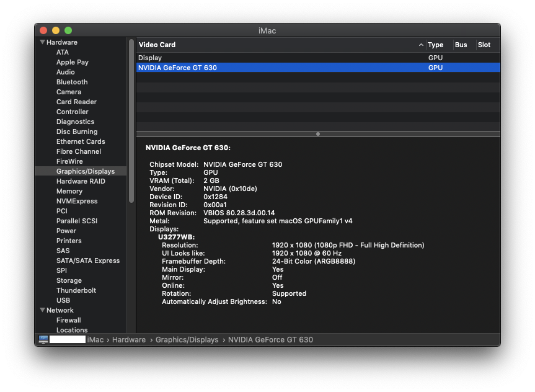This screenshot has height=392, width=535.
Task: Select Disc Burning entry
Action: (x=77, y=131)
